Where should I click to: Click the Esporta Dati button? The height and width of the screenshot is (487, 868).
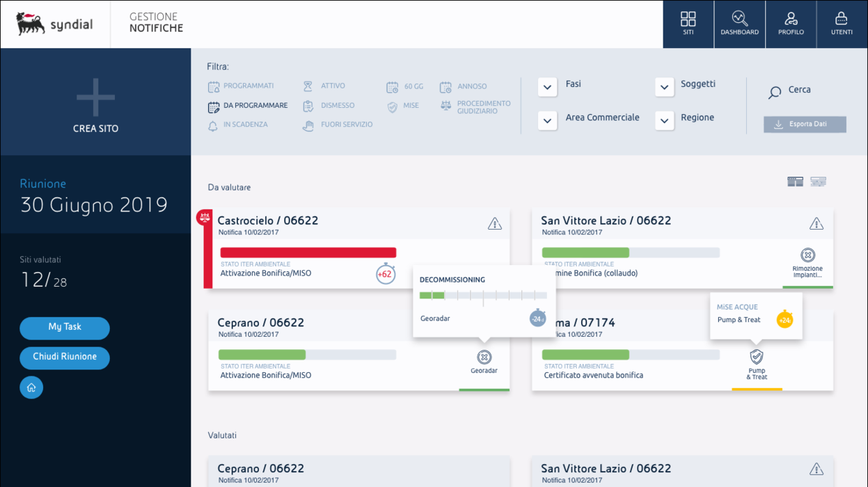click(805, 125)
